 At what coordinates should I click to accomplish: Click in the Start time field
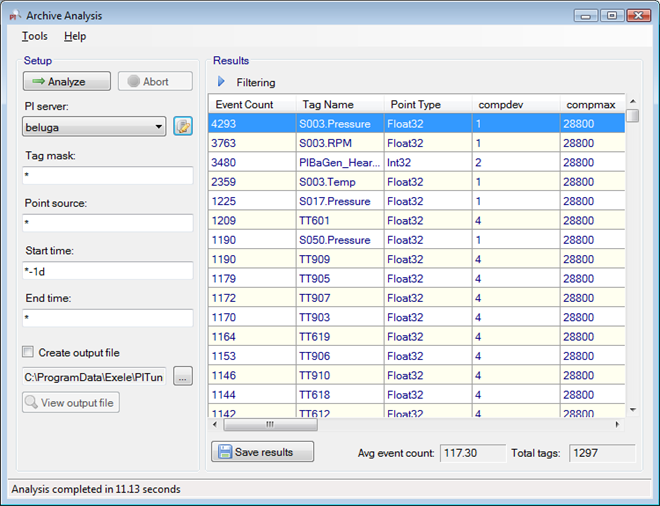[107, 270]
